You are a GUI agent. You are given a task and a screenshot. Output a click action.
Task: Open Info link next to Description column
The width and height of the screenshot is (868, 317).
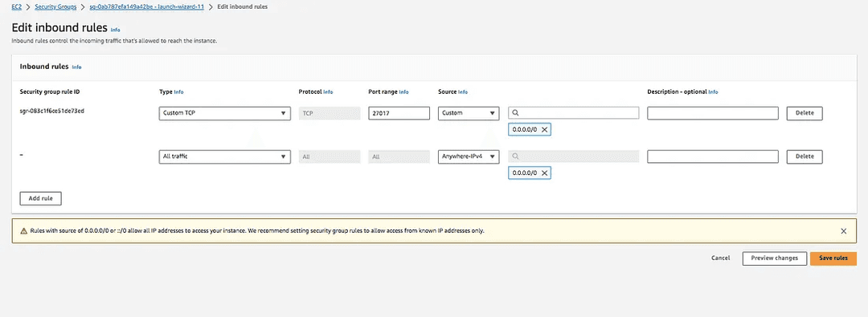713,91
